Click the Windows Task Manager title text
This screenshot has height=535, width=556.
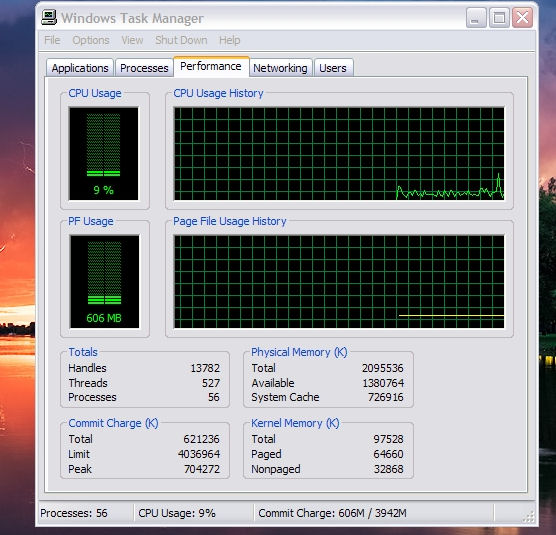[132, 18]
